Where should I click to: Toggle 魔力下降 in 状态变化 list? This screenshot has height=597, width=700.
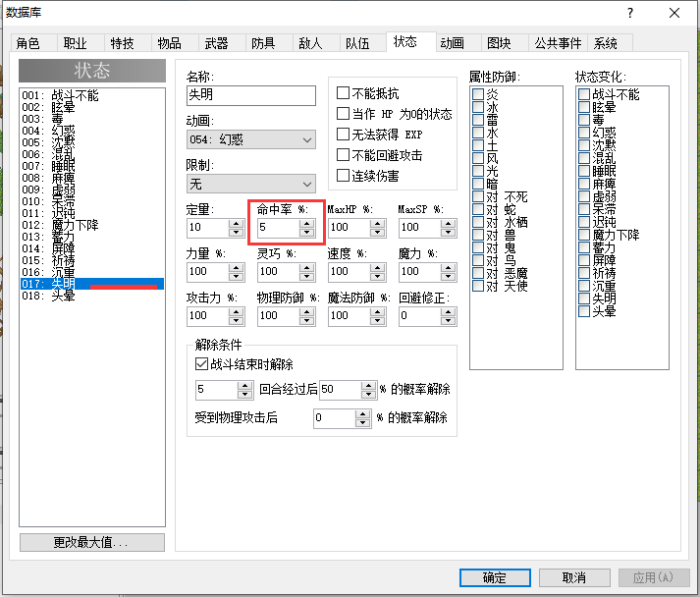(x=584, y=235)
